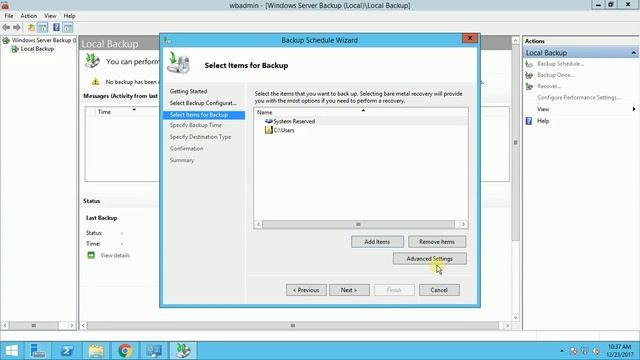
Task: Select Local Backup in the console tree
Action: pos(33,49)
